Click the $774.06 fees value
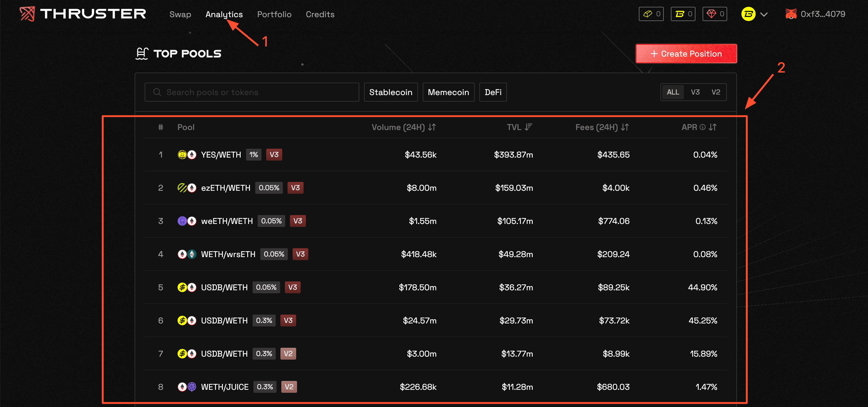This screenshot has width=868, height=407. click(x=614, y=221)
